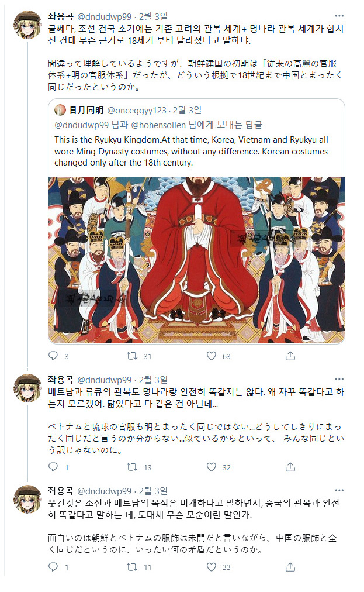Retweet the first tweet showing 31 retweets
Image resolution: width=364 pixels, height=592 pixels.
[x=131, y=356]
